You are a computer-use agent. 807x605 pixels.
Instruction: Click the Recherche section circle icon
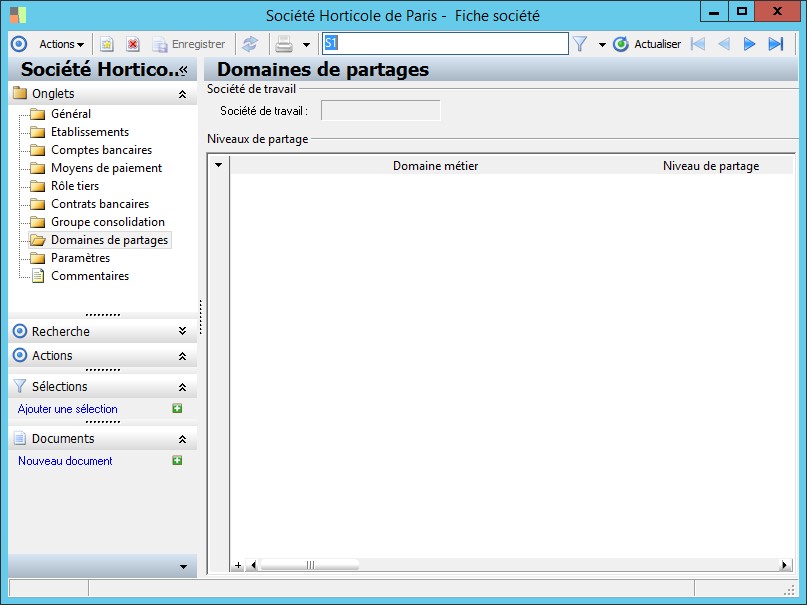pos(20,331)
